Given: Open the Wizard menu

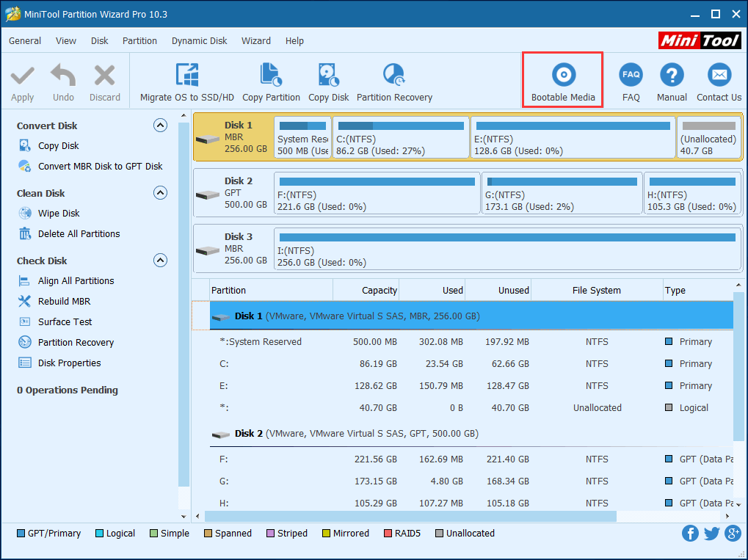Looking at the screenshot, I should pos(255,41).
